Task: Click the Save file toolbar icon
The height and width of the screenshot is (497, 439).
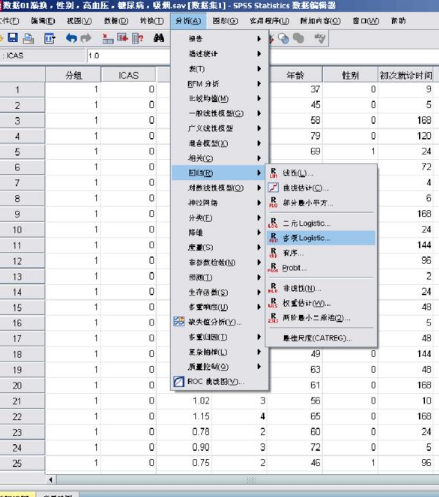Action: coord(13,38)
